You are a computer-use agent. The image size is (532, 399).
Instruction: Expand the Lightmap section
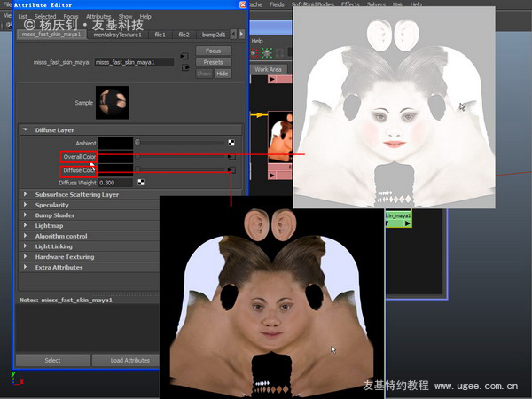pos(26,225)
